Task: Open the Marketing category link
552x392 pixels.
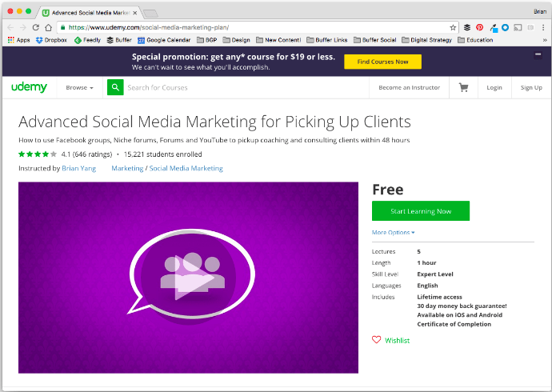Action: pos(127,168)
